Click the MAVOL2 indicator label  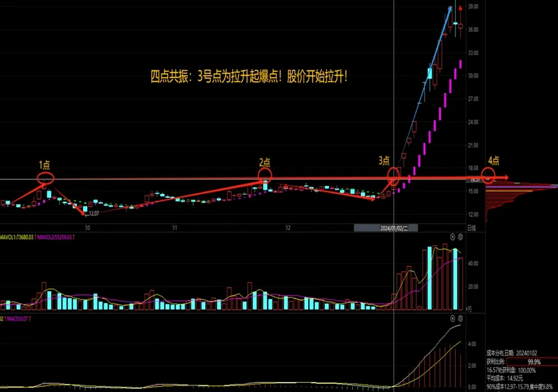(54, 237)
